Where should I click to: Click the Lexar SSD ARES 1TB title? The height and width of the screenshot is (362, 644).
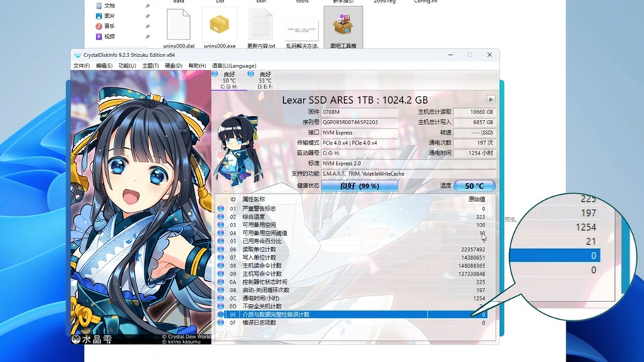point(355,99)
